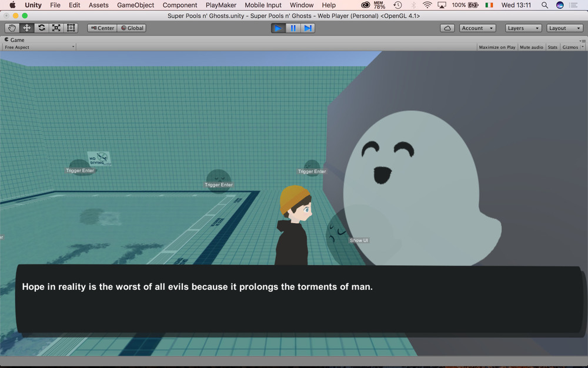Open the Account dropdown
Viewport: 588px width, 368px height.
pos(476,28)
